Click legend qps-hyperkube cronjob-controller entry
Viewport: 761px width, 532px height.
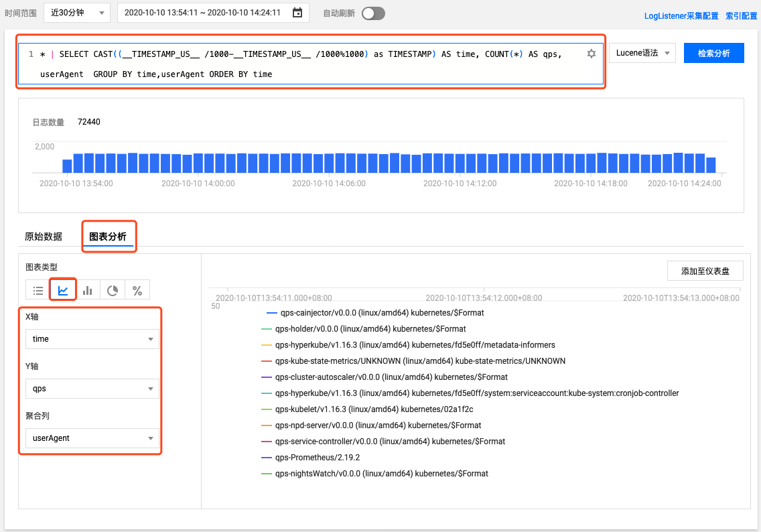click(470, 393)
